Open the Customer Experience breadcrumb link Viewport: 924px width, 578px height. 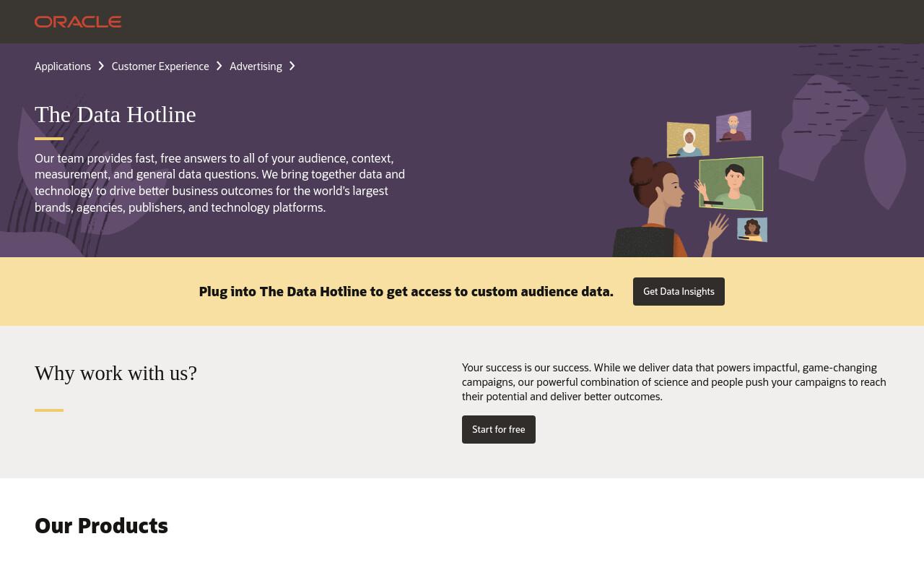point(160,66)
